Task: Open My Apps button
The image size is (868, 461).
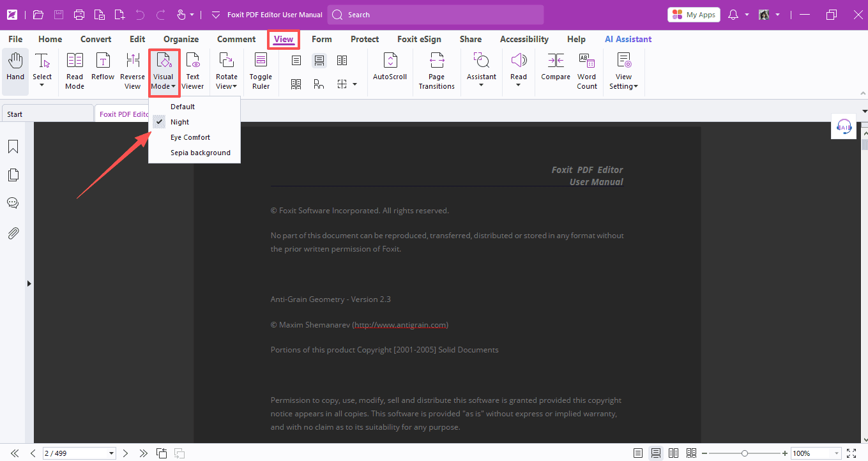Action: coord(694,15)
